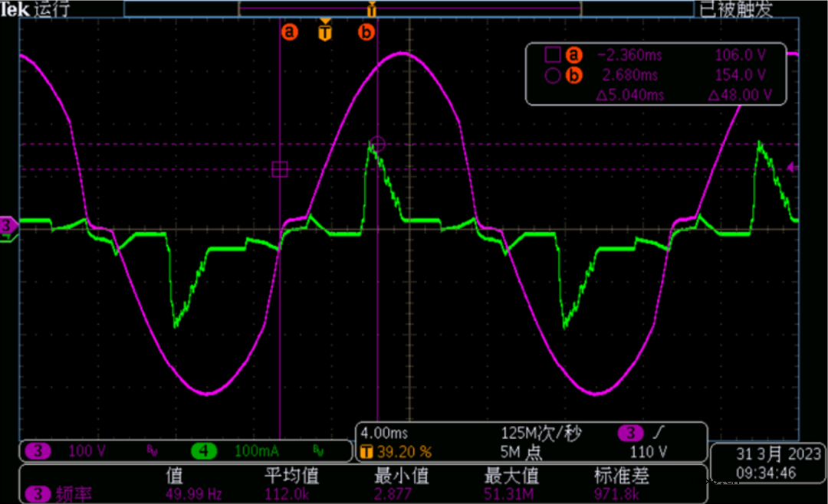
Task: Click the 已被触发 triggered status label
Action: point(735,9)
